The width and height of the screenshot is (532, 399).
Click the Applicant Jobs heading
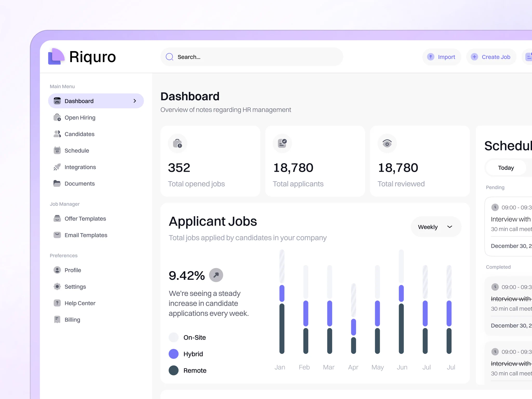click(x=213, y=222)
